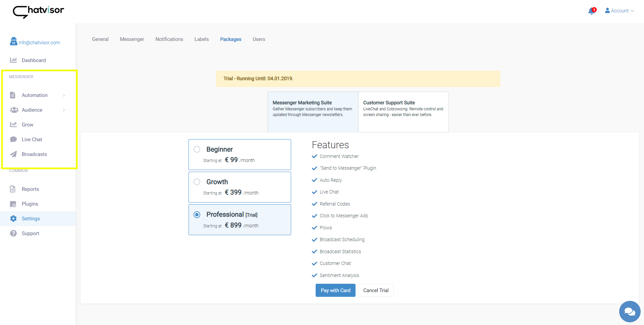Screen dimensions: 644x325
Task: Click the € 899 /month price
Action: point(241,225)
